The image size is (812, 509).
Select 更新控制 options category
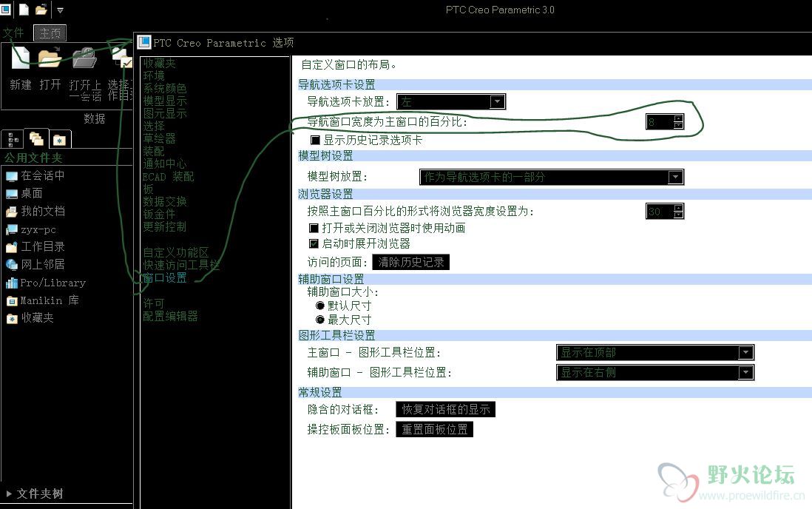(x=165, y=226)
